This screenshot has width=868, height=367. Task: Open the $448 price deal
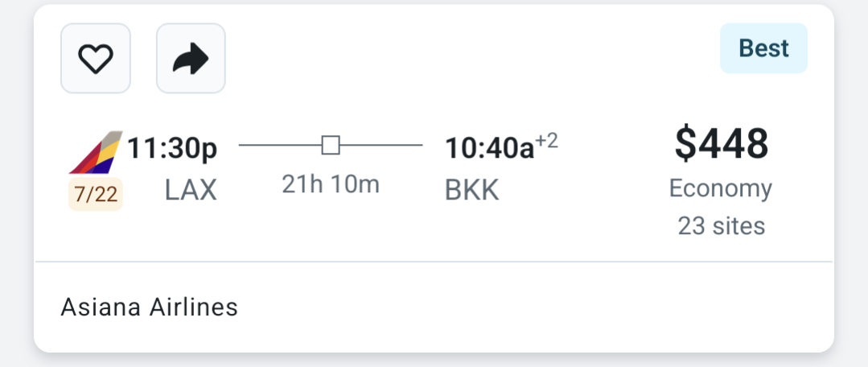pyautogui.click(x=721, y=144)
